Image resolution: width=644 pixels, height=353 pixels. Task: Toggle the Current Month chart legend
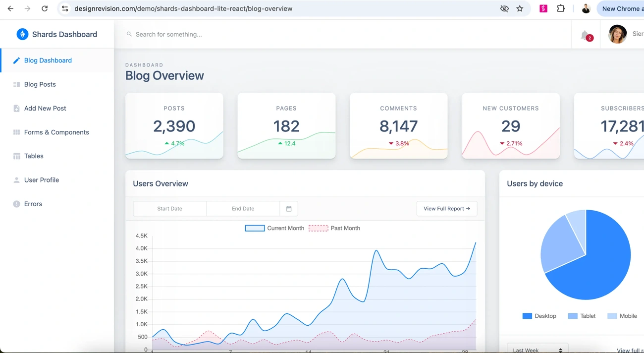point(275,228)
